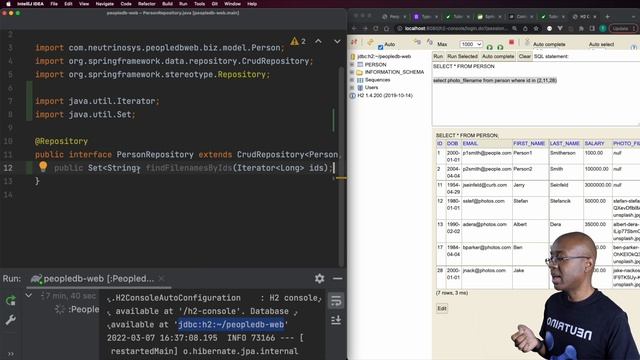Go to previous highlighted error arrow
Viewport: 640px width, 360px height.
[318, 41]
